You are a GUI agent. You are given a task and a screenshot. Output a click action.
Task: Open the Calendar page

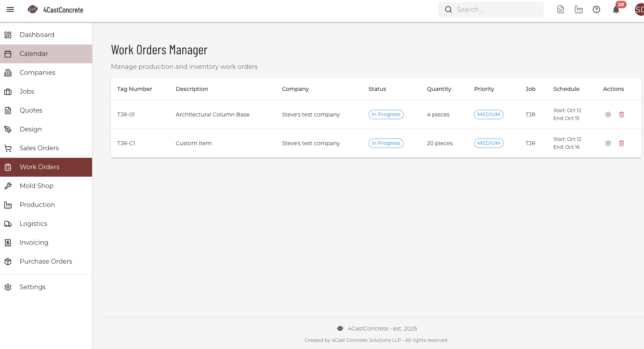(34, 54)
